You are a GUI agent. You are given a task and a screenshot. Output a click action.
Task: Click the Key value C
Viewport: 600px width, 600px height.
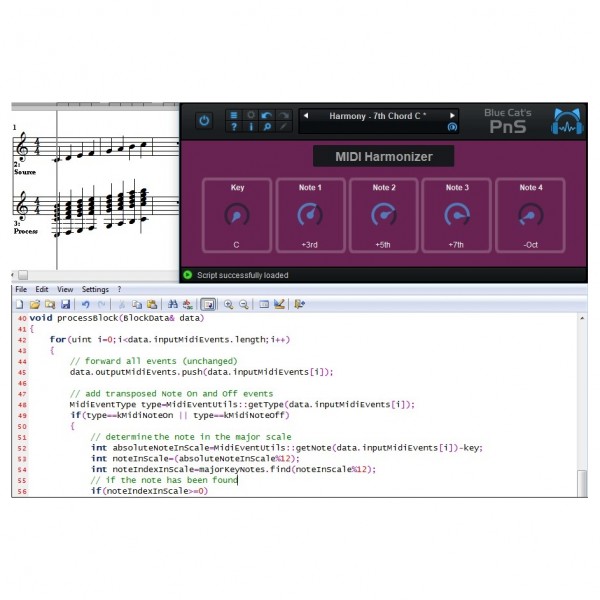pyautogui.click(x=236, y=245)
